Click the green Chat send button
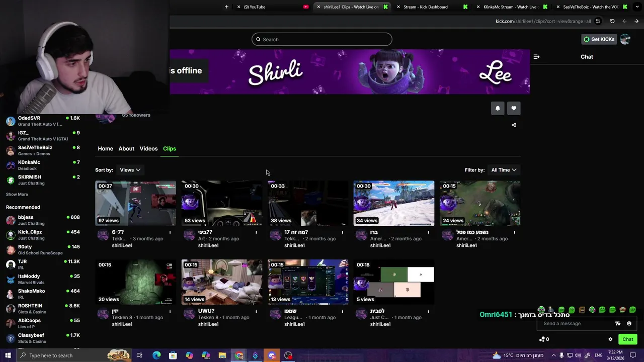This screenshot has width=644, height=362. (627, 339)
